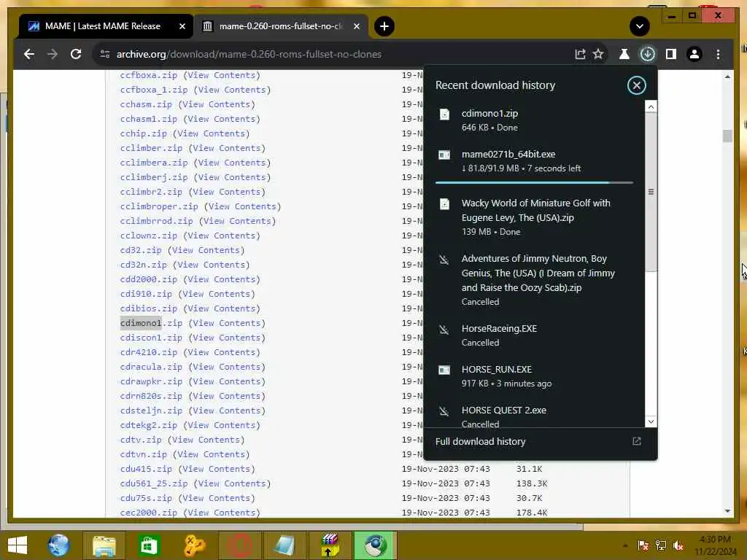Download cd32.zip file link
The image size is (747, 560).
click(141, 250)
